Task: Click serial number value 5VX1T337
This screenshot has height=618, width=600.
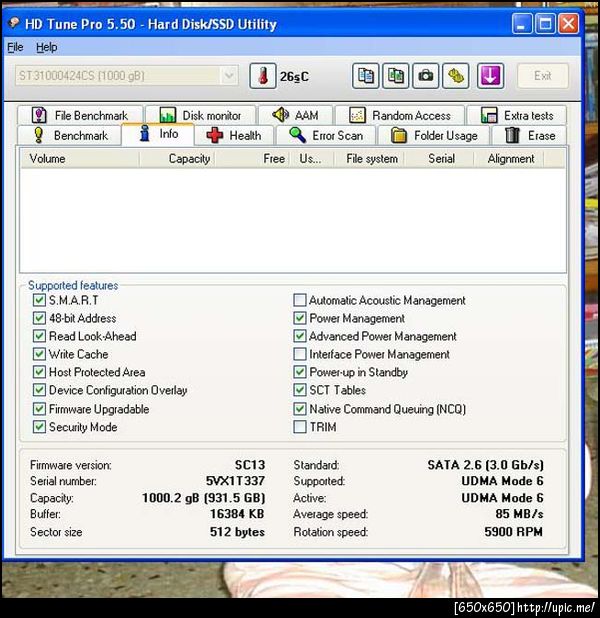Action: pos(235,481)
